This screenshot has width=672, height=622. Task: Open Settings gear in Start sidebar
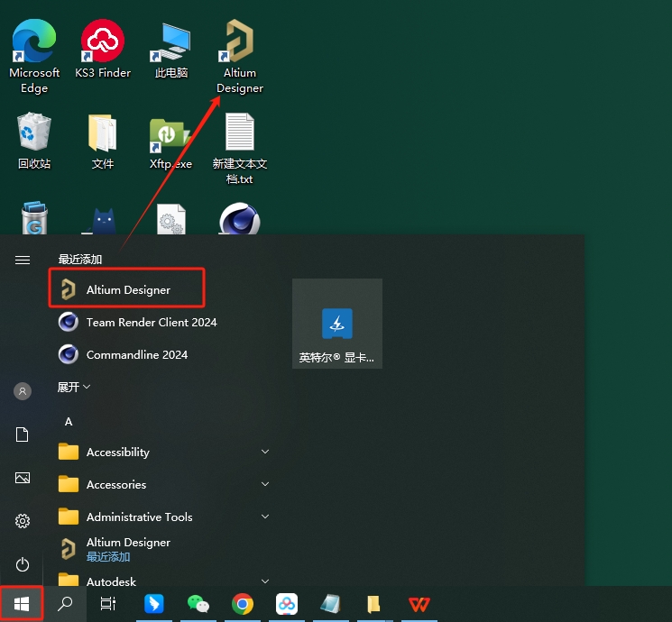tap(23, 521)
